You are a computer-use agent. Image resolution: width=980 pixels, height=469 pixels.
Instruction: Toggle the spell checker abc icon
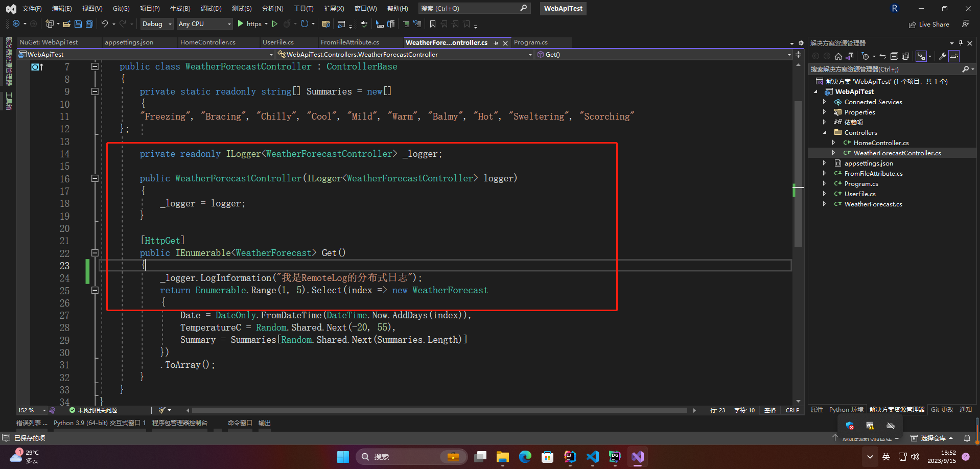tap(364, 24)
